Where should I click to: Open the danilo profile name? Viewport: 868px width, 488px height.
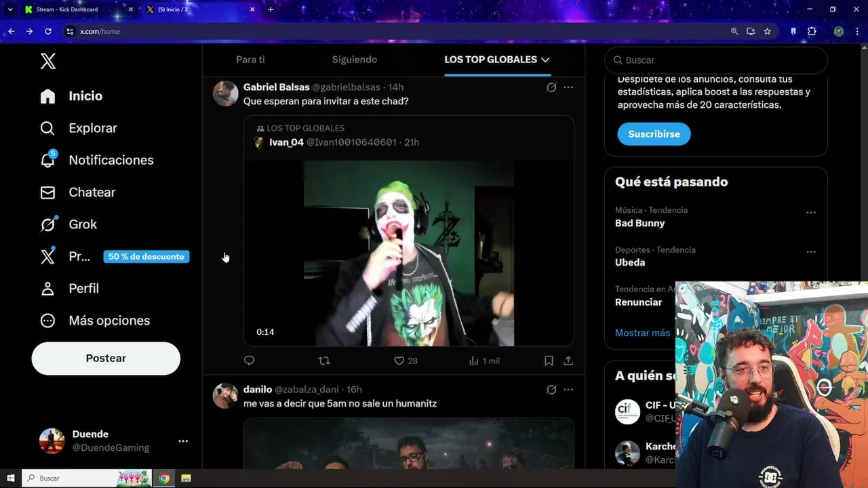[258, 390]
